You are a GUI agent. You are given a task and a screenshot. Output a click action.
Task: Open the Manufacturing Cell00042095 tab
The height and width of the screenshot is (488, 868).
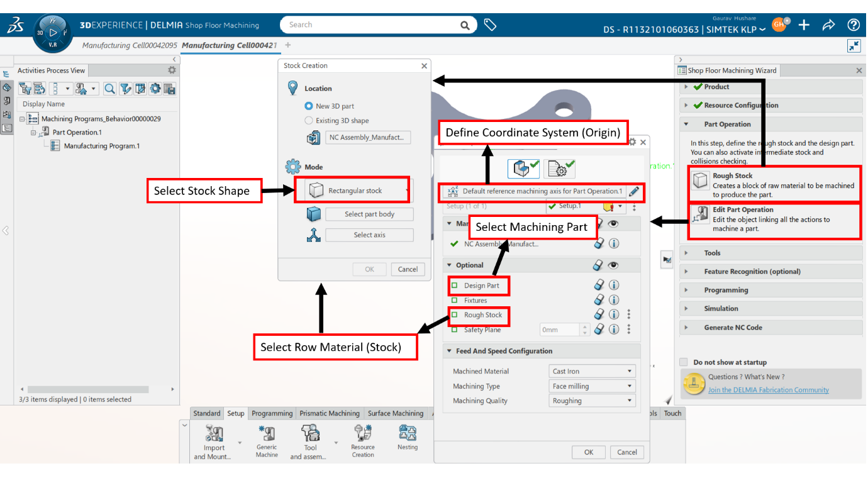tap(130, 45)
